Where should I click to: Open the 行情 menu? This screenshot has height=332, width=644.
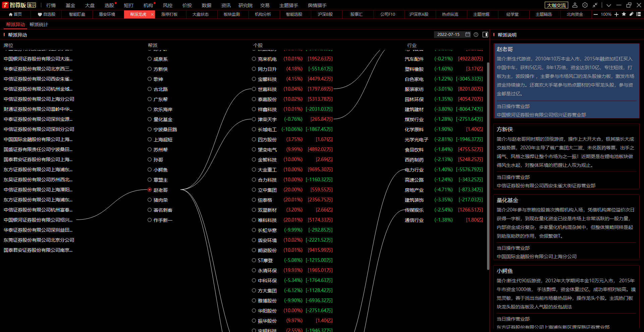[x=51, y=5]
